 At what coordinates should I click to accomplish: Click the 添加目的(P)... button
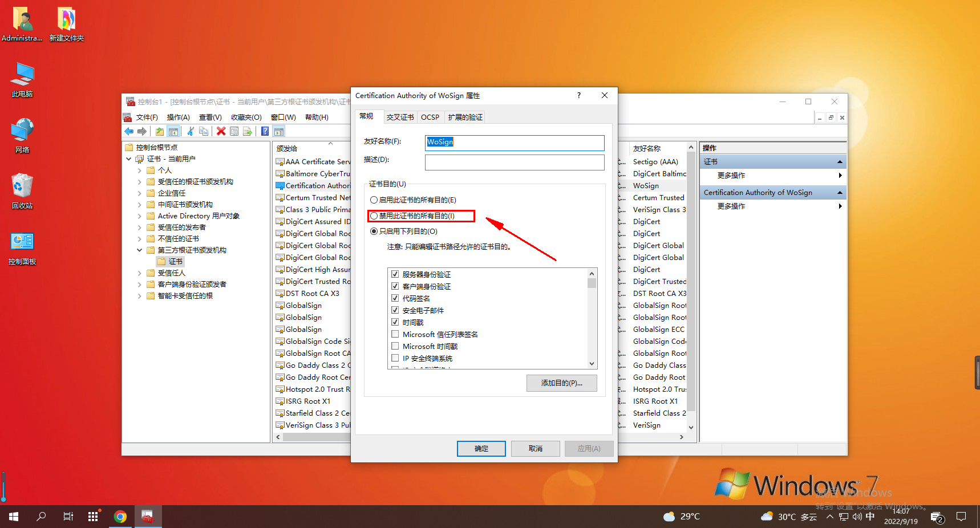point(562,383)
